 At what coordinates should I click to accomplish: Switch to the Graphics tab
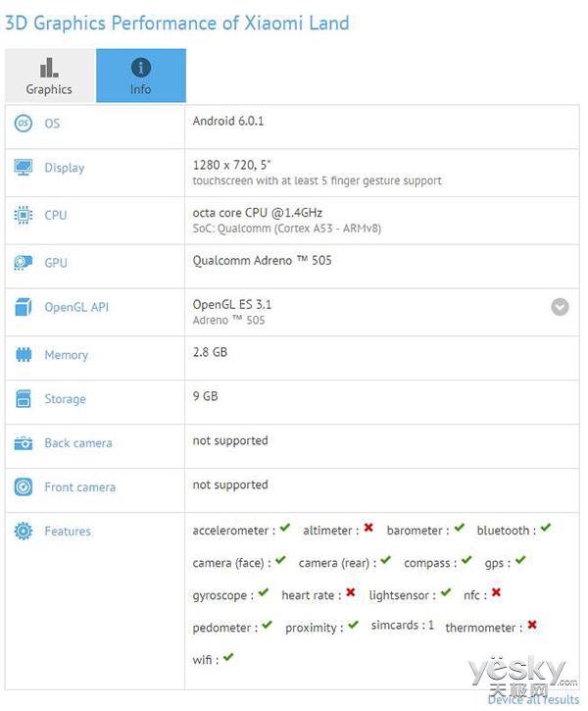coord(49,76)
